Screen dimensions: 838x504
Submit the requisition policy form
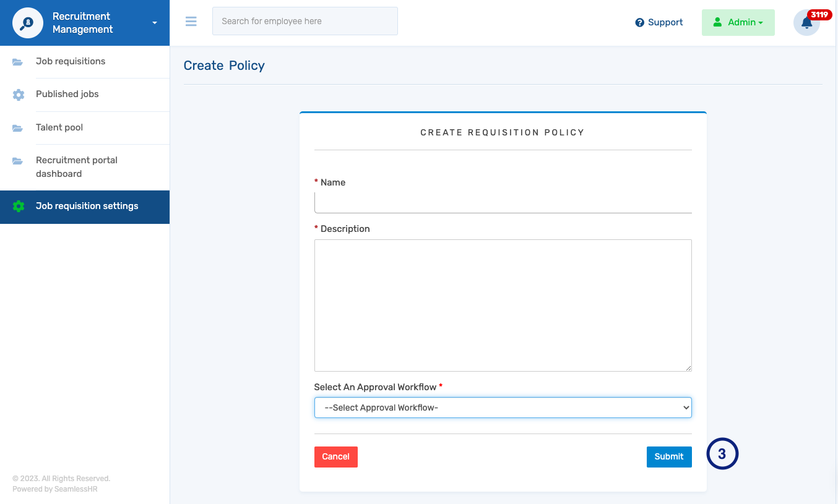(669, 456)
